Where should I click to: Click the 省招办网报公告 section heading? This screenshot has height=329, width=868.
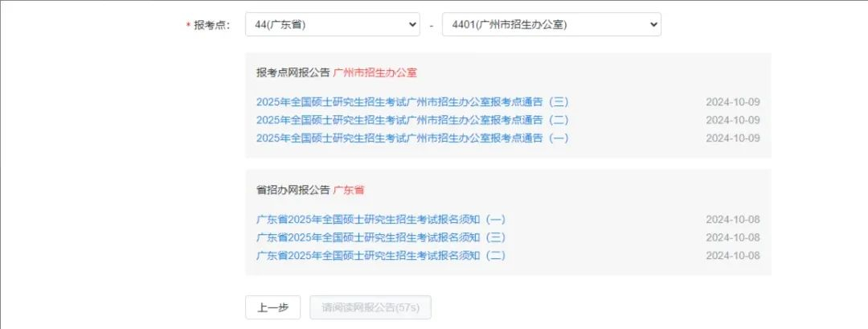(293, 190)
